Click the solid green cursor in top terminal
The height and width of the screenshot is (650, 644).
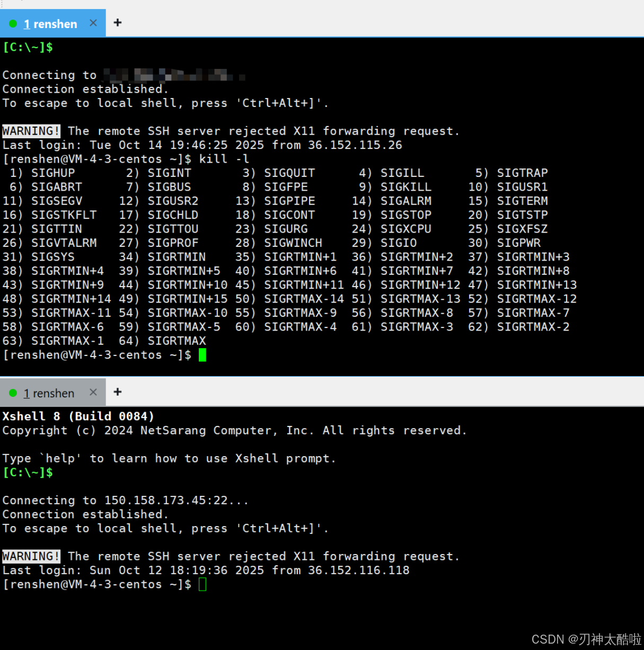tap(202, 355)
